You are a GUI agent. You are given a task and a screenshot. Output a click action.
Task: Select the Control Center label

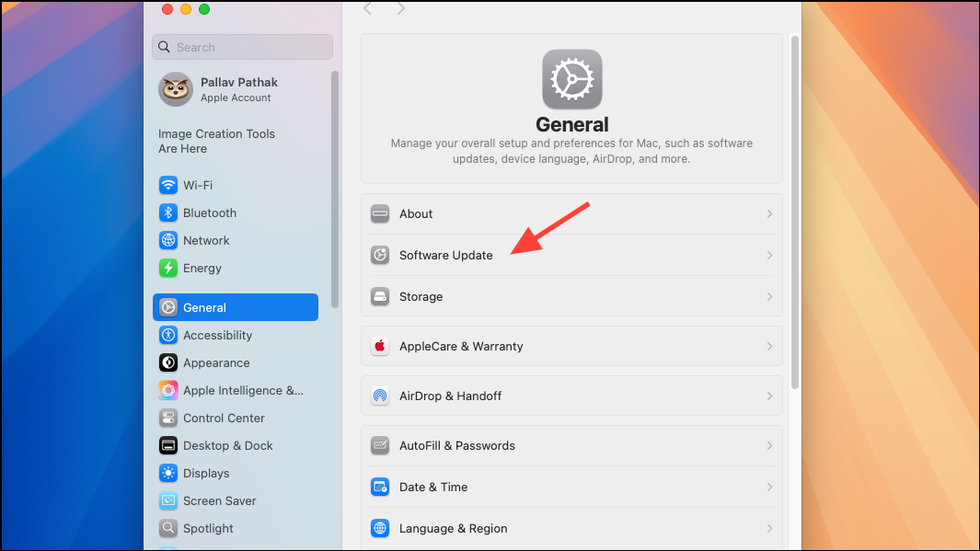click(224, 418)
